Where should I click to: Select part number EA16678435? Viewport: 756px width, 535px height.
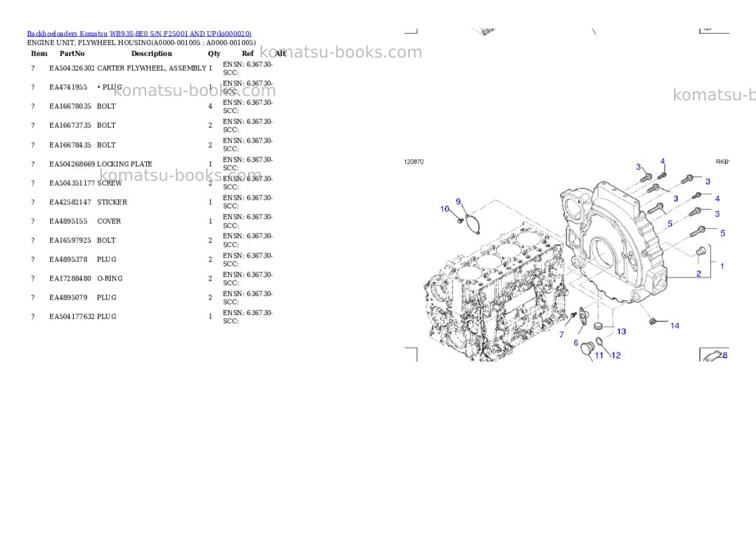tap(70, 145)
